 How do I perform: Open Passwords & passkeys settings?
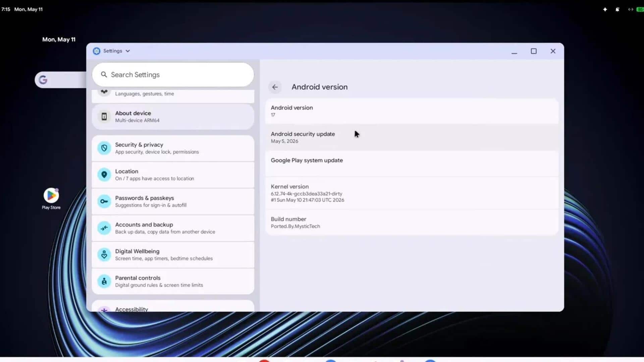173,201
